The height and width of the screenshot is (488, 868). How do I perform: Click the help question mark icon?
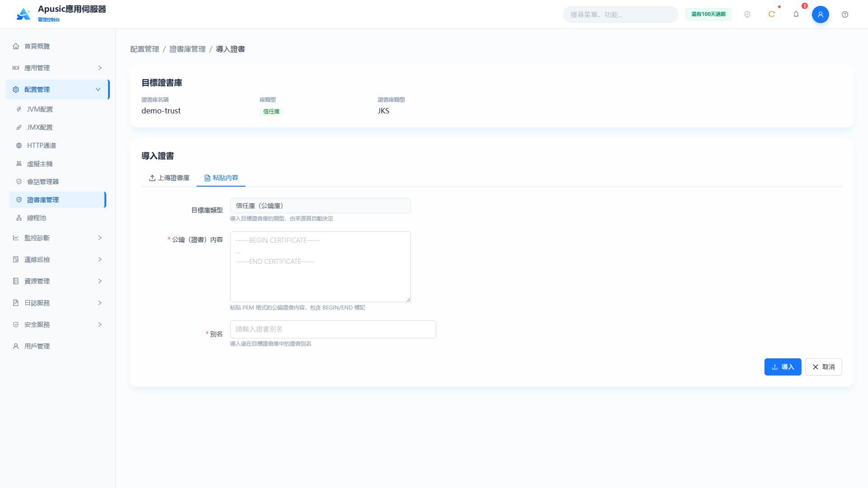pyautogui.click(x=845, y=14)
